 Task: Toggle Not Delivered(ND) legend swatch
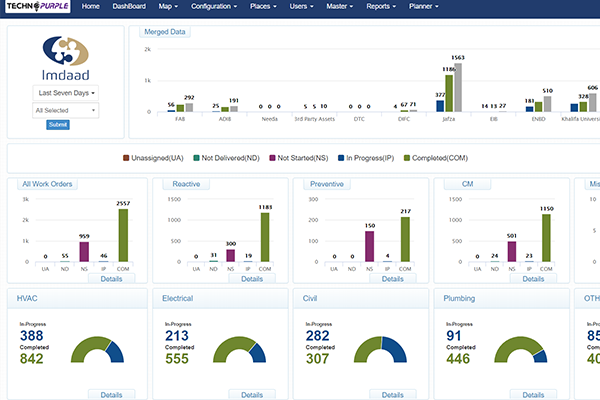[196, 158]
